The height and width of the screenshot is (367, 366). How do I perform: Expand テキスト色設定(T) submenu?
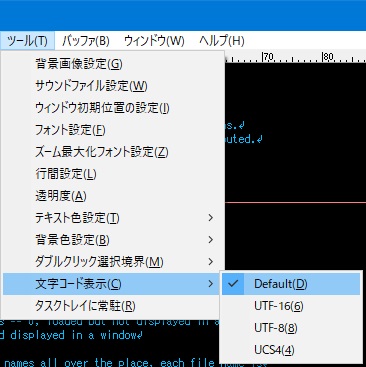(113, 218)
